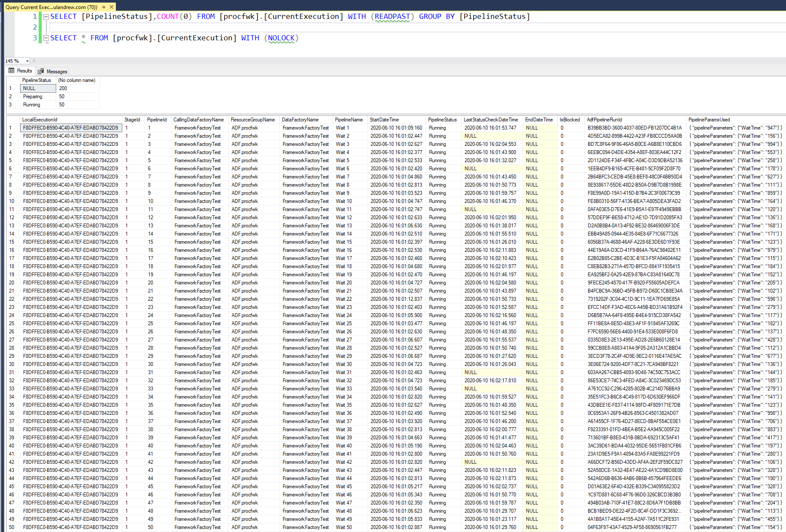Viewport: 786px width, 532px height.
Task: Select row 25 via its row number
Action: tap(12, 323)
